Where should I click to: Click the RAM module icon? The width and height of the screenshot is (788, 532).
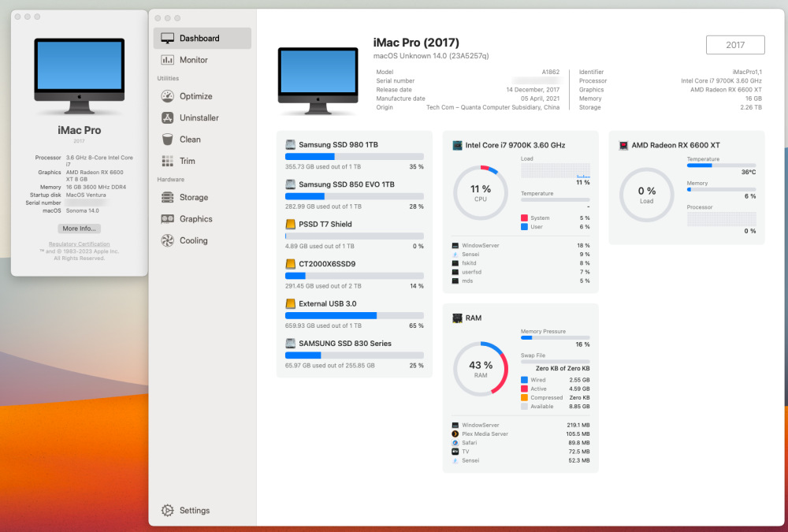coord(457,318)
